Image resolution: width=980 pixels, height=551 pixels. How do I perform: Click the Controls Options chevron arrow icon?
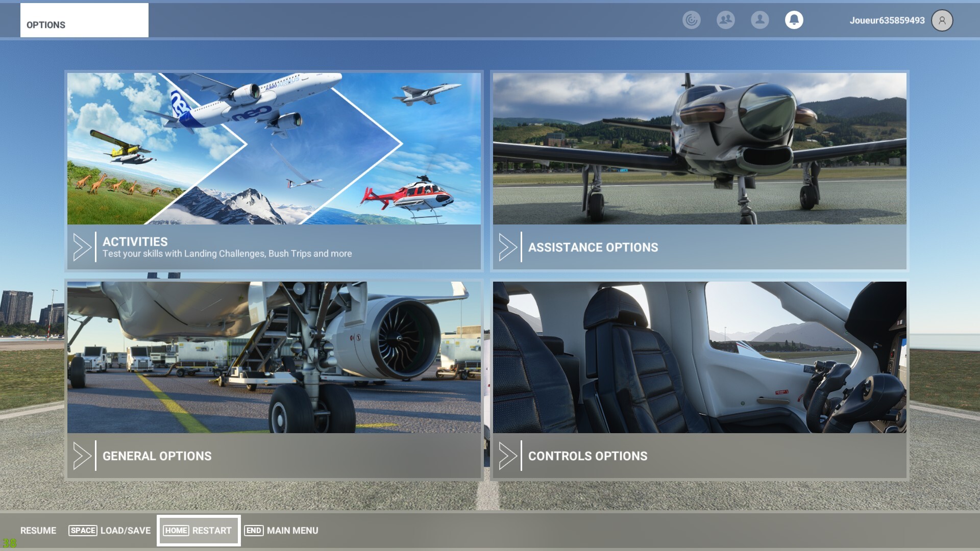[x=507, y=456]
